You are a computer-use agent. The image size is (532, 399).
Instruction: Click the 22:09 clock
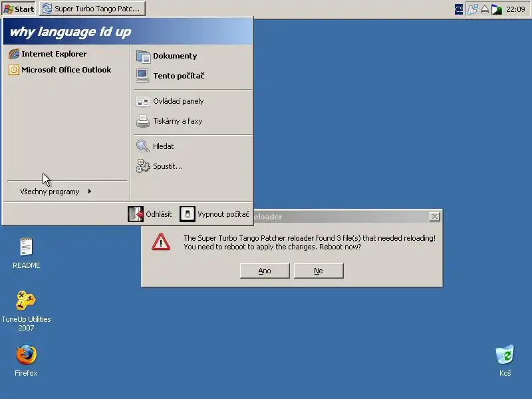tap(515, 9)
